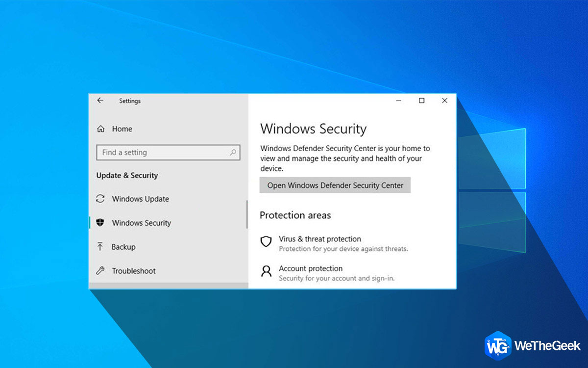Click the Windows Security shield icon in sidebar
This screenshot has height=368, width=588.
pos(100,223)
